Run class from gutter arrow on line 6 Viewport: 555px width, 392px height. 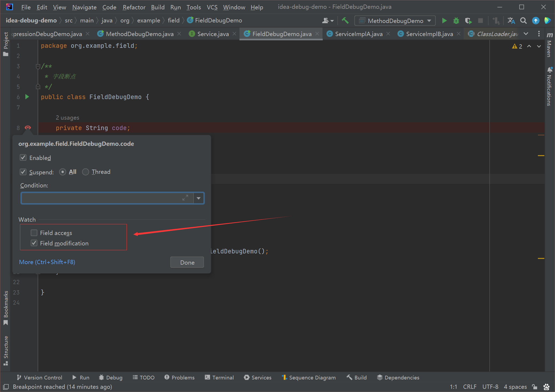pyautogui.click(x=27, y=97)
